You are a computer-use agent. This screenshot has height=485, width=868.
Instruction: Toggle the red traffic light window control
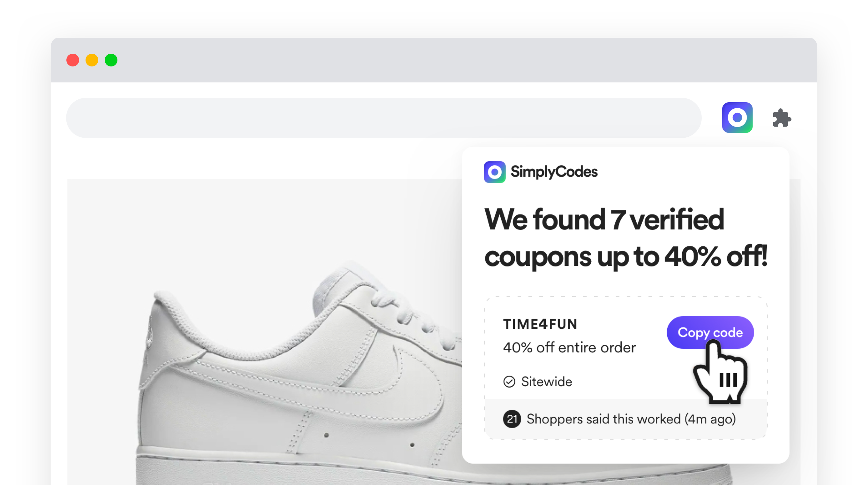[x=73, y=60]
